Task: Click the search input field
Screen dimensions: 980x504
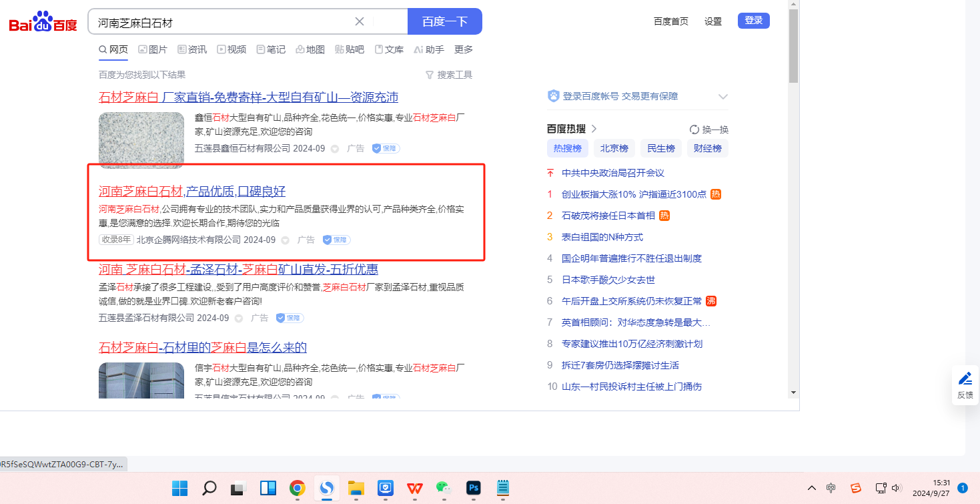Action: pyautogui.click(x=220, y=22)
